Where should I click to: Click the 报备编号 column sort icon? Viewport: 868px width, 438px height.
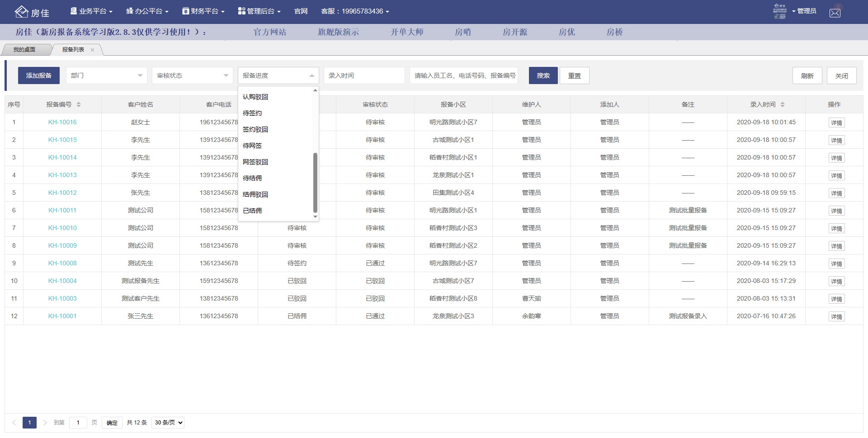(x=78, y=104)
